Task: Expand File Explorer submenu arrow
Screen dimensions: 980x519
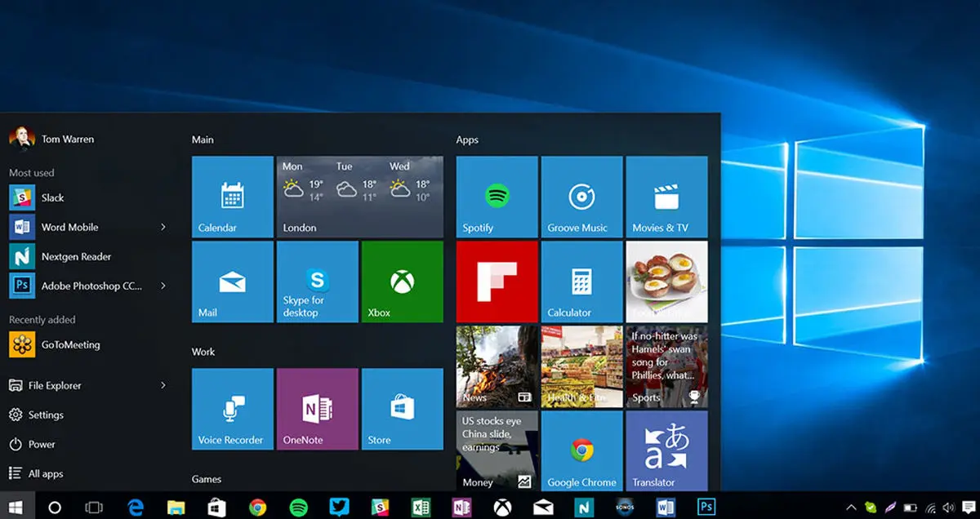Action: click(x=163, y=385)
